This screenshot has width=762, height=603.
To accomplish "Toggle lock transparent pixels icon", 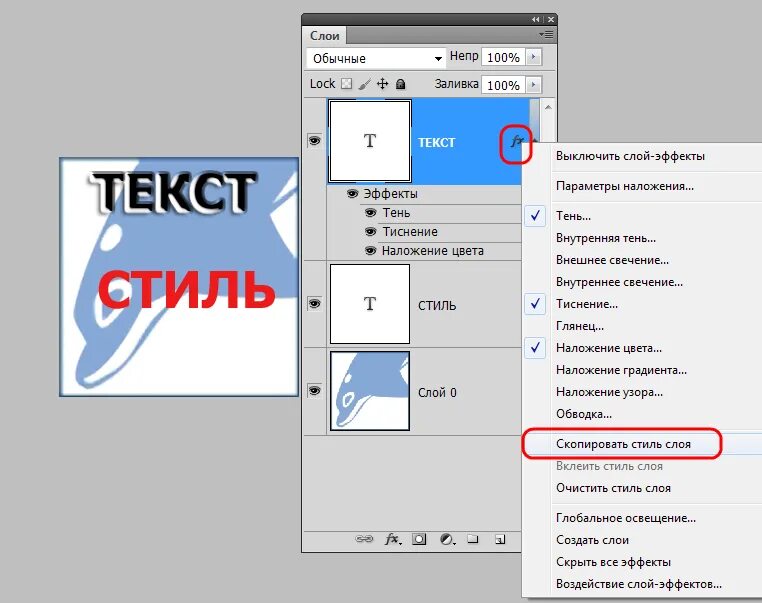I will coord(346,84).
